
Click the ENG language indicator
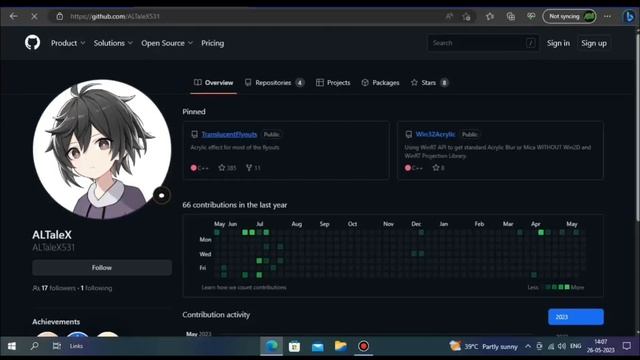576,346
